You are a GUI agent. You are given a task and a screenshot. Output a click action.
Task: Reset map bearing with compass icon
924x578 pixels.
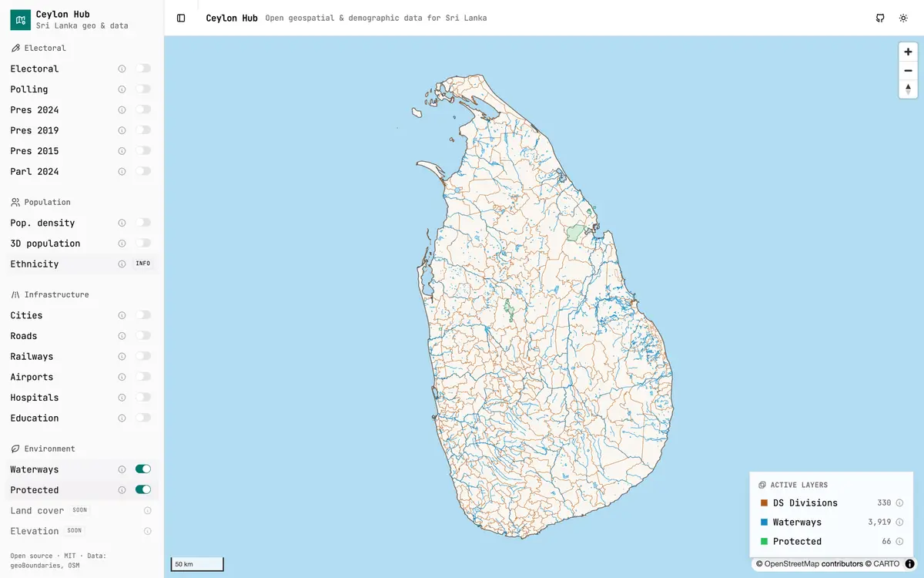pos(909,89)
